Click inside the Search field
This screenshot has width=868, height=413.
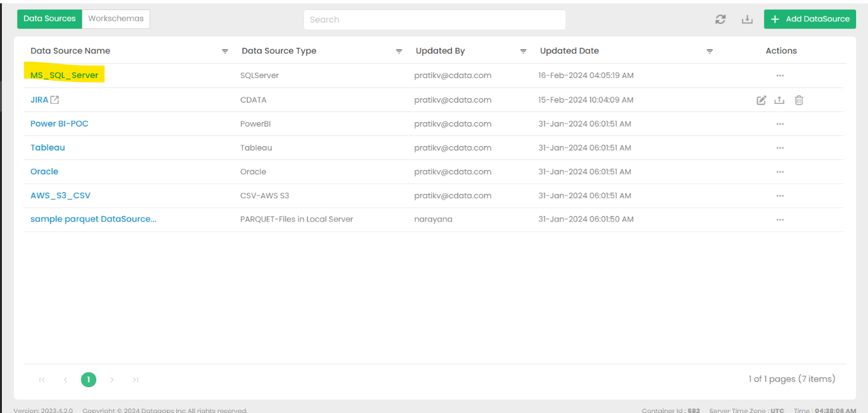click(434, 20)
